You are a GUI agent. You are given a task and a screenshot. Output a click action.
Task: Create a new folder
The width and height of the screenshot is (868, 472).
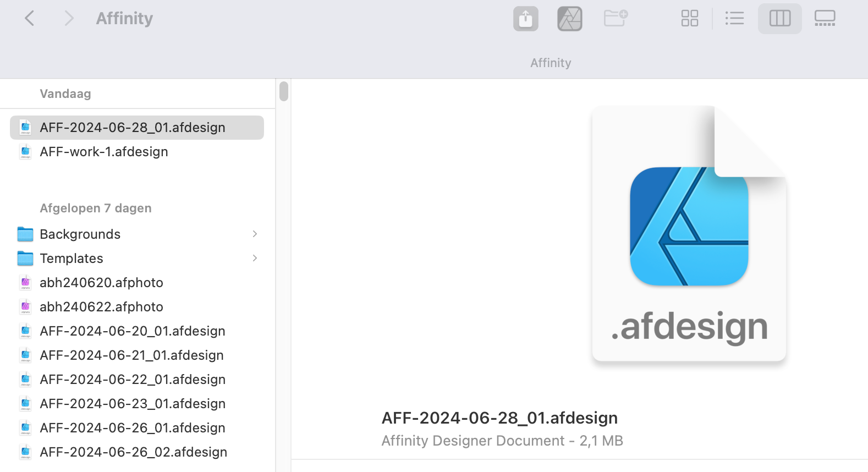(616, 18)
